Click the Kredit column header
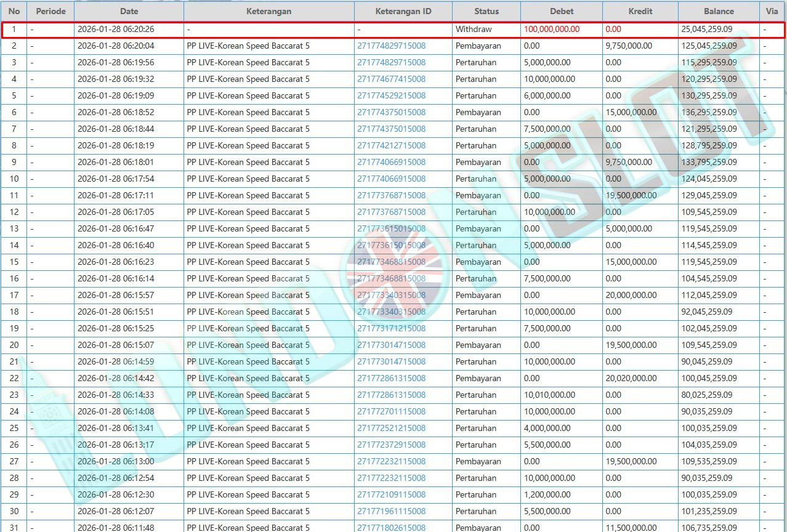The height and width of the screenshot is (532, 787). point(640,11)
